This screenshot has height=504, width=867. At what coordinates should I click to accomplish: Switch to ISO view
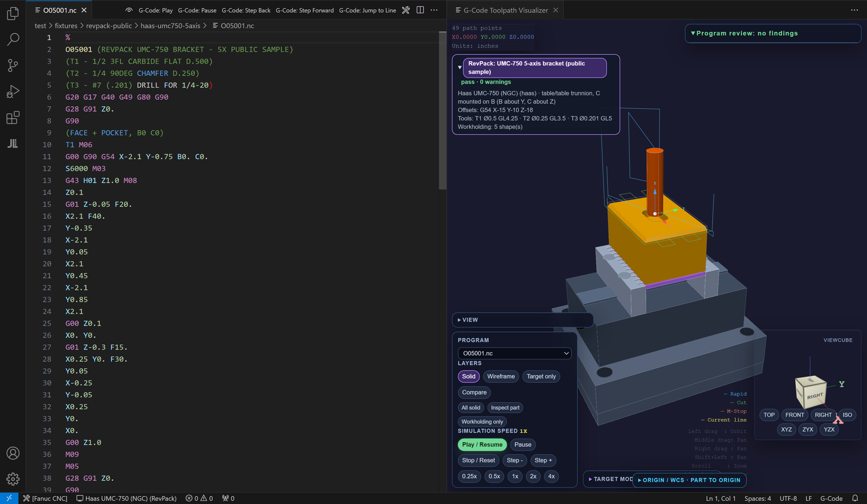click(847, 415)
